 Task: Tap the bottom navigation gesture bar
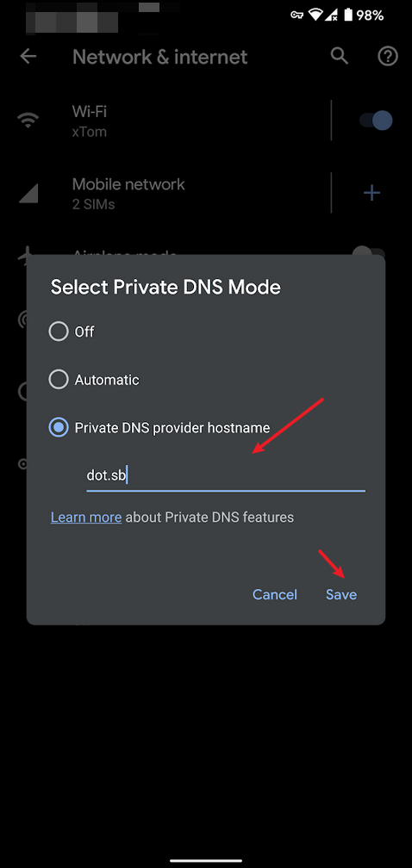tap(206, 861)
